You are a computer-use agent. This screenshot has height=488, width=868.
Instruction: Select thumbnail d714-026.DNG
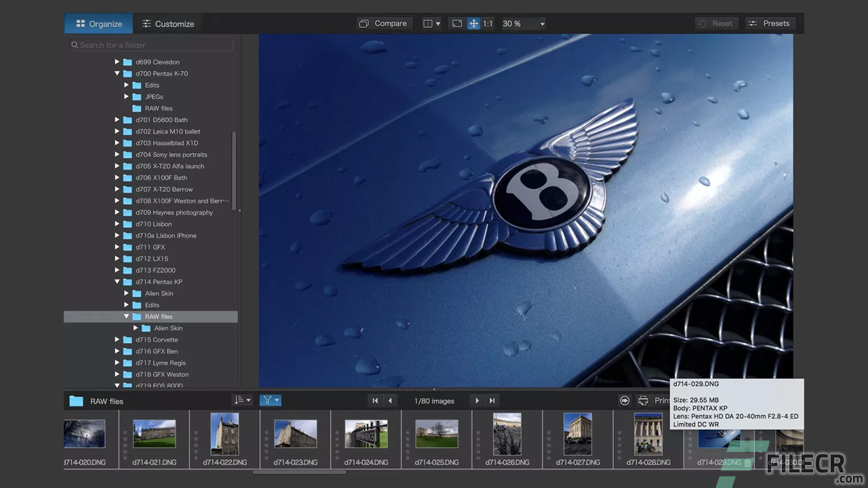[x=507, y=434]
